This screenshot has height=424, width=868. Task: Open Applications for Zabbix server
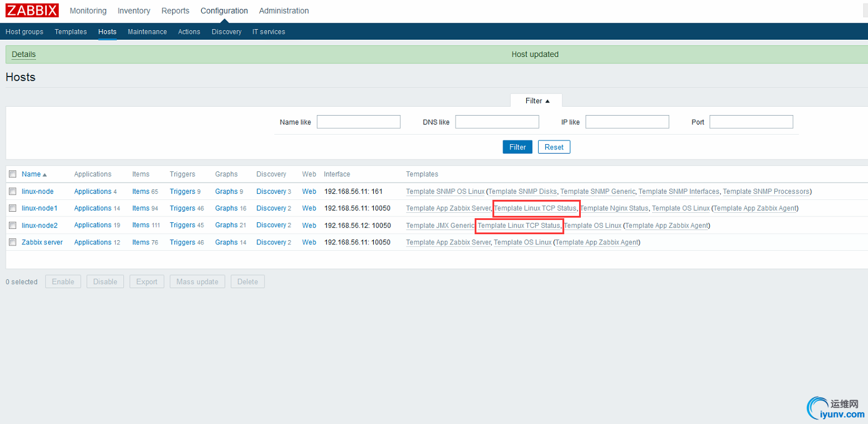pyautogui.click(x=93, y=242)
